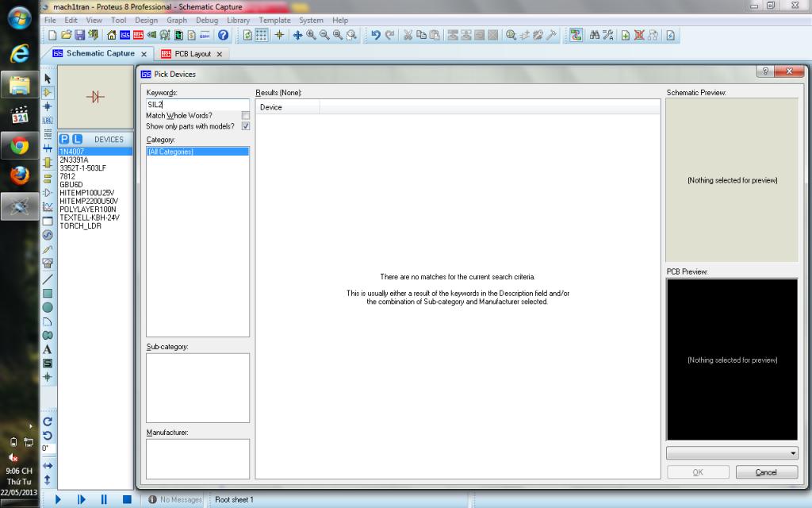Open the PCB package dropdown below the preview

[732, 453]
